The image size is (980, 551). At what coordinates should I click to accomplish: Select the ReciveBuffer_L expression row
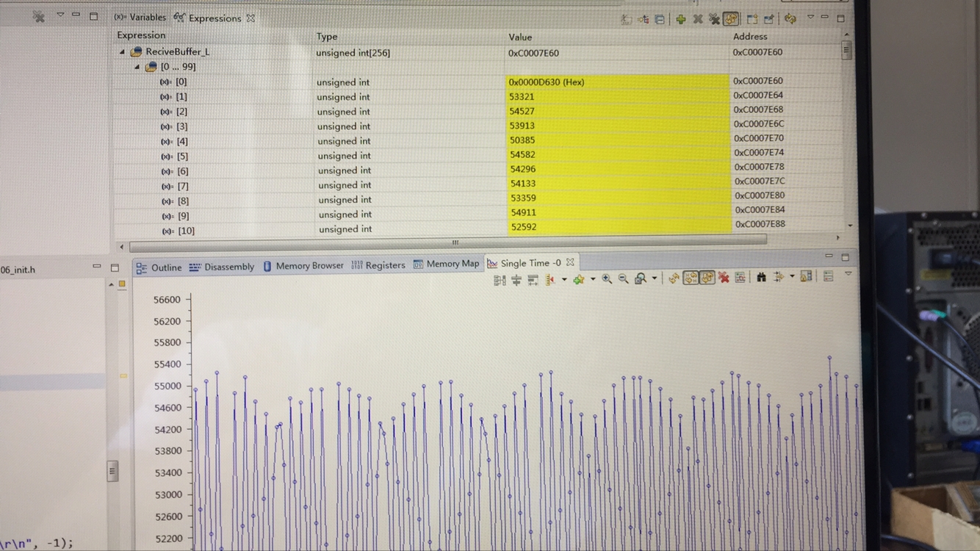pyautogui.click(x=478, y=52)
